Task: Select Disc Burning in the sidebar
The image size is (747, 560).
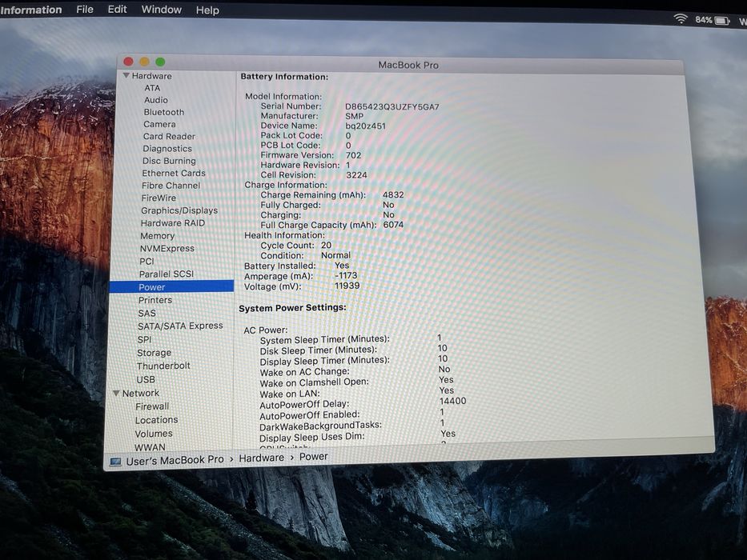Action: (169, 161)
